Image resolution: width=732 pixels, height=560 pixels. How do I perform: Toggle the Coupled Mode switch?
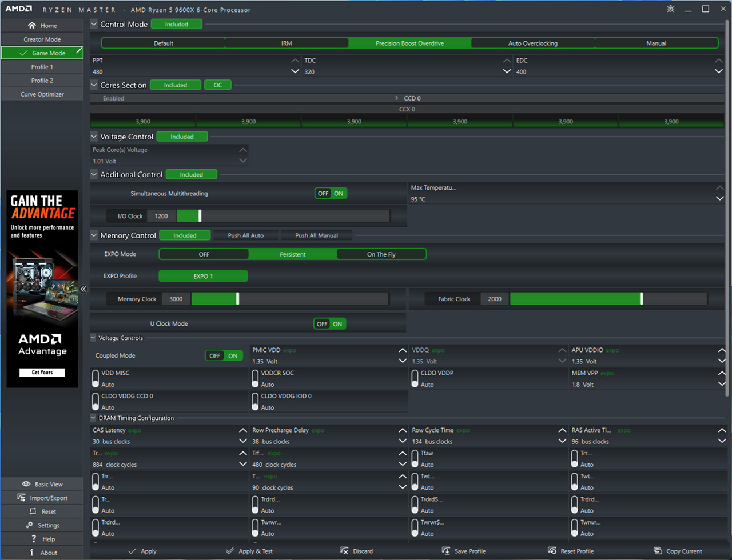224,355
